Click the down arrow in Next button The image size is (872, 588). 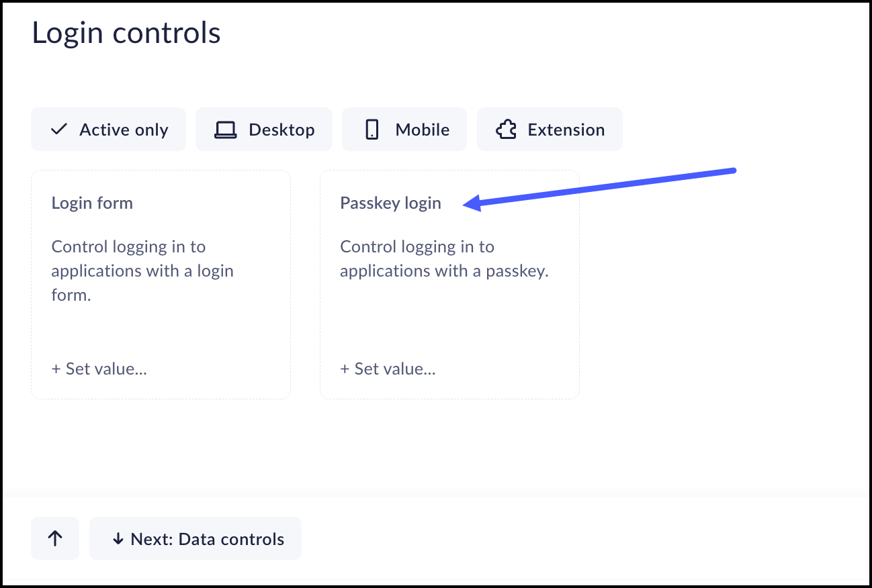click(118, 539)
